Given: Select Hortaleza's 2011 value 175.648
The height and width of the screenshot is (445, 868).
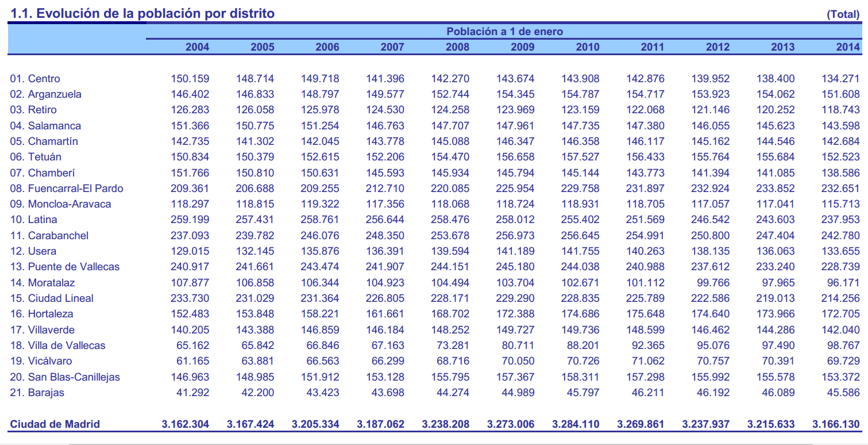Looking at the screenshot, I should 645,314.
